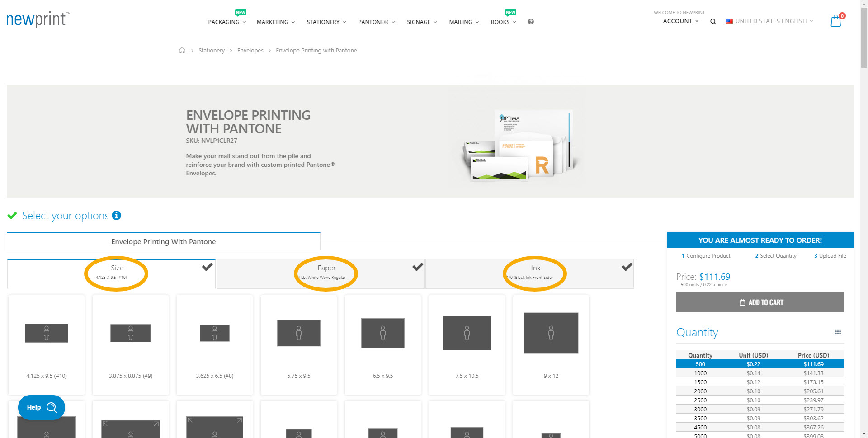
Task: Click the newprint logo
Action: pyautogui.click(x=38, y=19)
